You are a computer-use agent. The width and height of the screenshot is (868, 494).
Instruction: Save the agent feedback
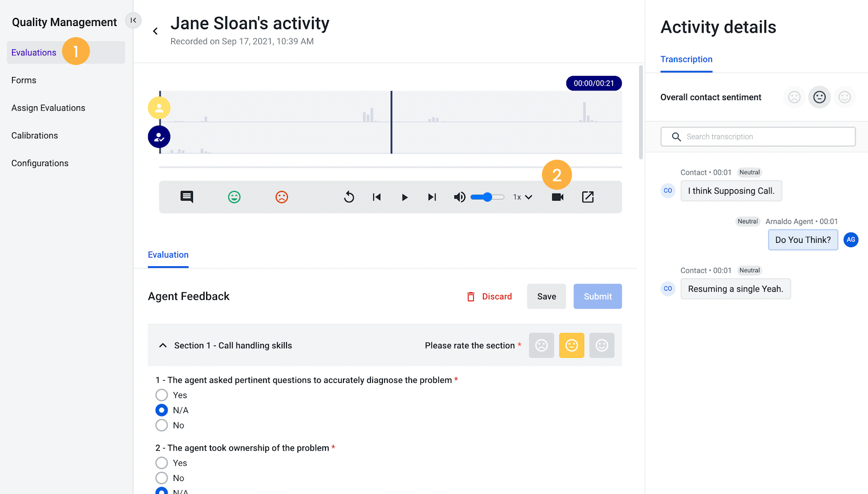pos(546,297)
